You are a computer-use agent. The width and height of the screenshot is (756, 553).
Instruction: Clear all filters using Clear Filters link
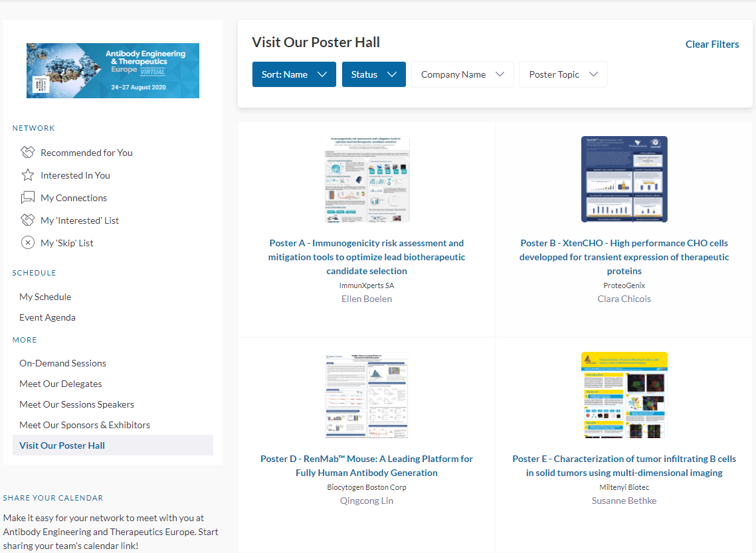(711, 44)
